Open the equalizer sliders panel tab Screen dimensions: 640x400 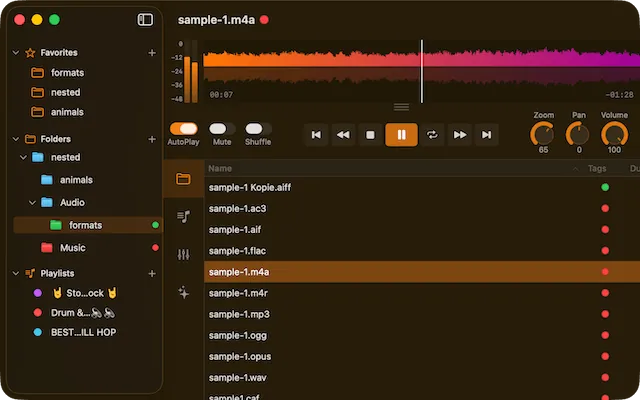tap(183, 255)
